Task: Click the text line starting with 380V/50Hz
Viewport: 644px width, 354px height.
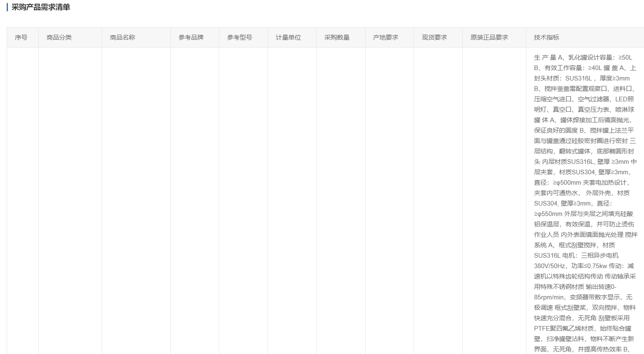Action: click(x=584, y=266)
